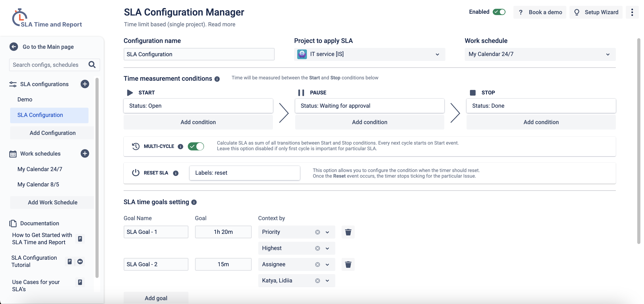Image resolution: width=644 pixels, height=304 pixels.
Task: Open My Calendar 8/5 work schedule
Action: click(38, 184)
